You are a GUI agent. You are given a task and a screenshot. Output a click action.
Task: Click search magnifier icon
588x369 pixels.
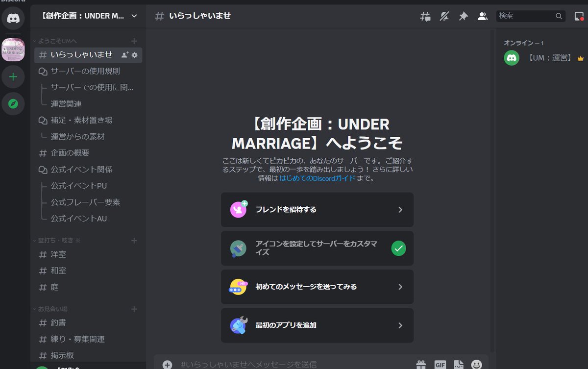(559, 16)
